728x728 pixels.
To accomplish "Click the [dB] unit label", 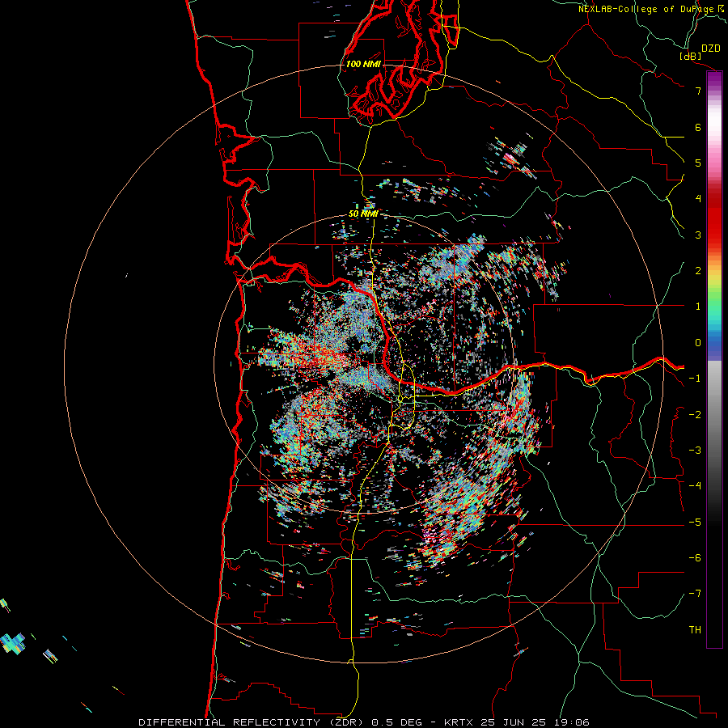I will pyautogui.click(x=690, y=56).
